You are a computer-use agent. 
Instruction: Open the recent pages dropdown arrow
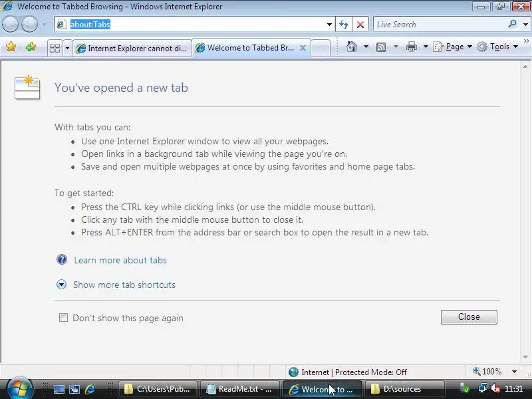[44, 25]
